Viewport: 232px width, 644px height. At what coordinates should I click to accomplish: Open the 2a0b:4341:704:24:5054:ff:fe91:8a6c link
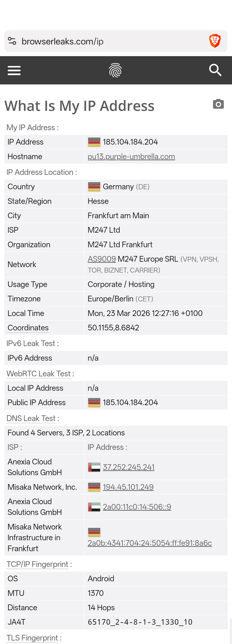coord(150,543)
